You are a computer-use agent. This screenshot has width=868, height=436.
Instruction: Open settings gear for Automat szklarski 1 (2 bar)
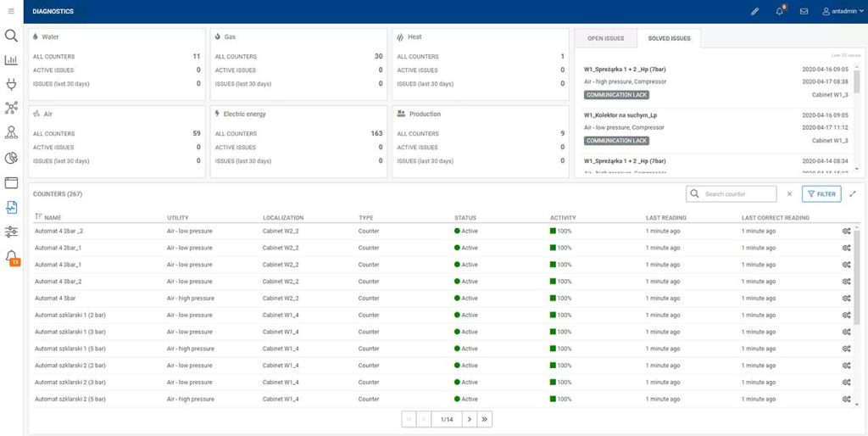[x=847, y=316]
